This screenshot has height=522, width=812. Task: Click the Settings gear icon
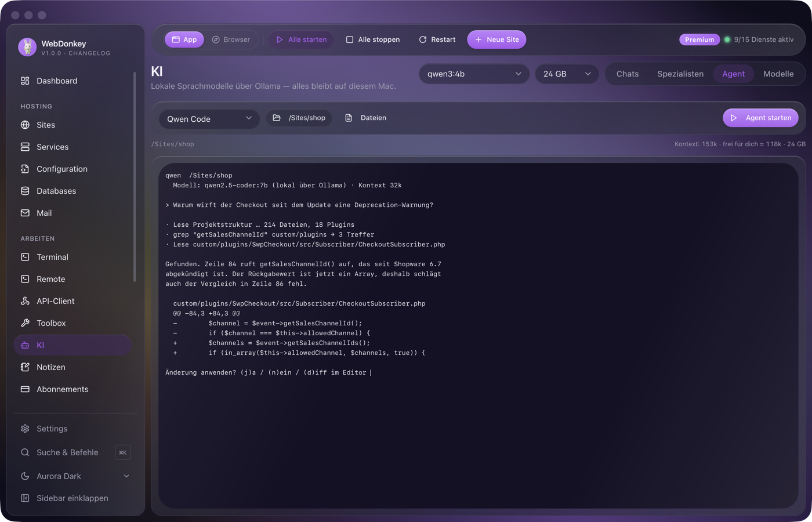[25, 429]
